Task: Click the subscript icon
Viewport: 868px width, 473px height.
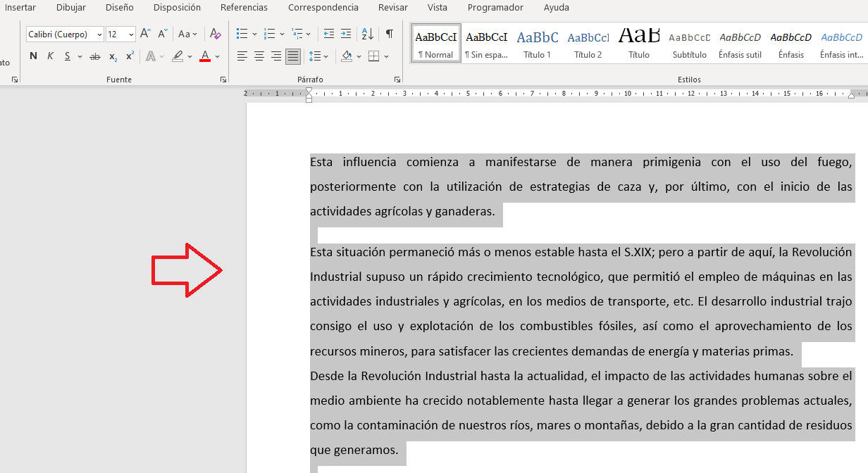Action: (x=113, y=56)
